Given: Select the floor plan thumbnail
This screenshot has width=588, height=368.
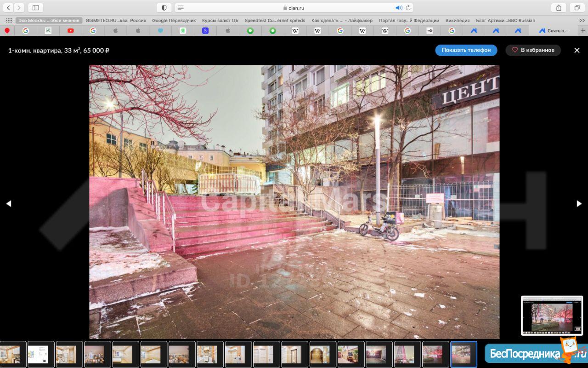Looking at the screenshot, I should (41, 354).
